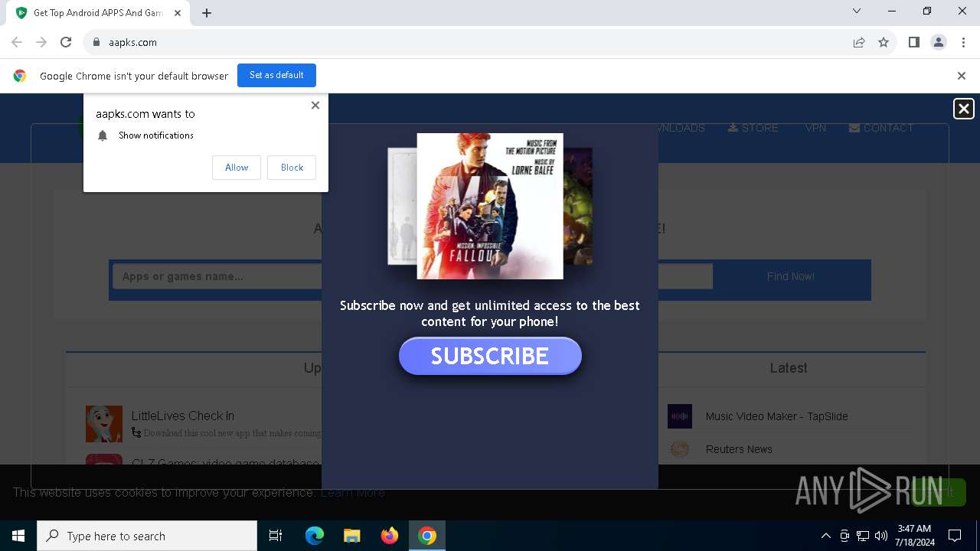Open Task View on the taskbar
980x551 pixels.
coord(276,536)
